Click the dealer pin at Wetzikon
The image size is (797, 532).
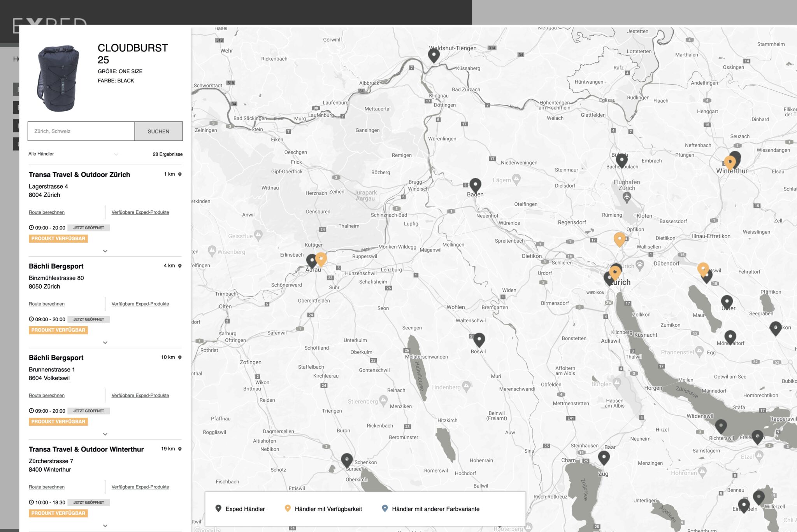pos(776,329)
